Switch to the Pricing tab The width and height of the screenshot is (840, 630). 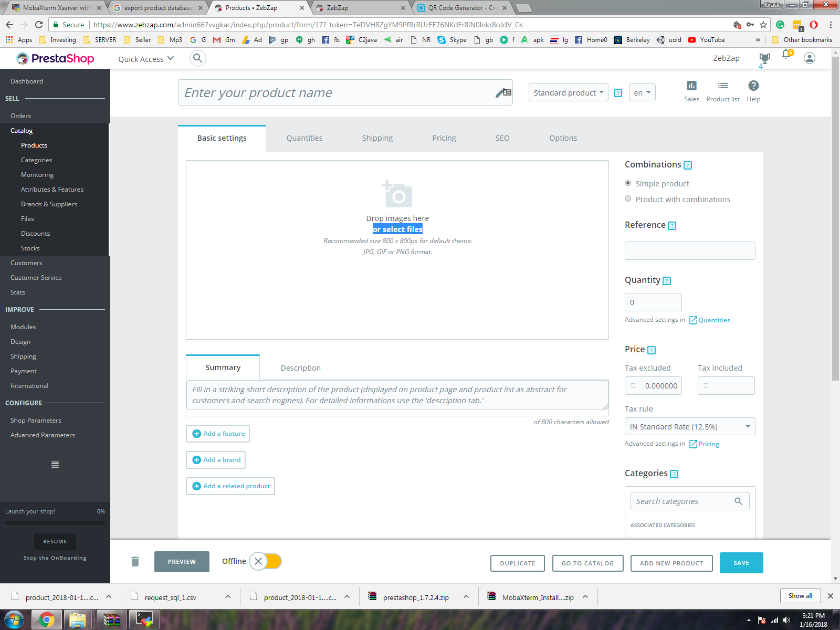(x=444, y=138)
